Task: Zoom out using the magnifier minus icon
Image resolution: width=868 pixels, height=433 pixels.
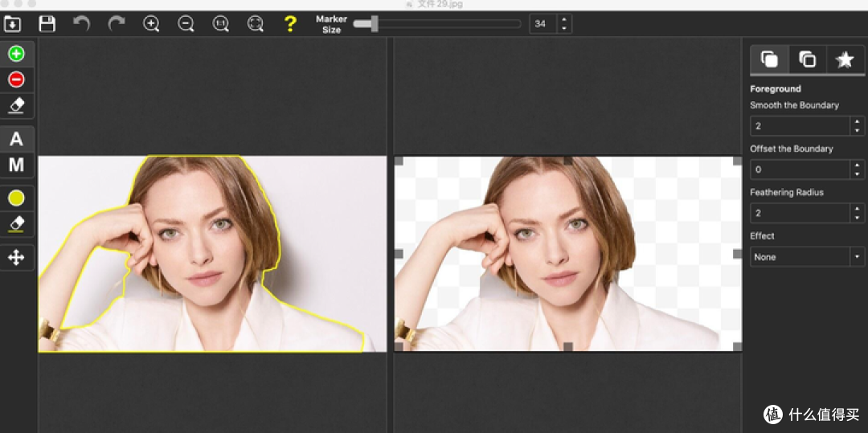Action: (186, 24)
